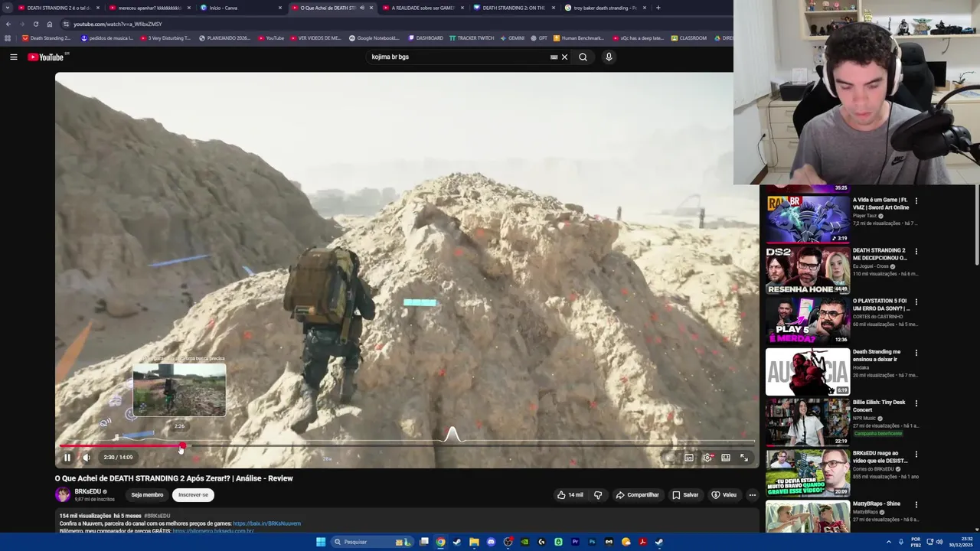980x551 pixels.
Task: Open the options menu for 'BRKsEDU reage ao'
Action: coord(916,454)
